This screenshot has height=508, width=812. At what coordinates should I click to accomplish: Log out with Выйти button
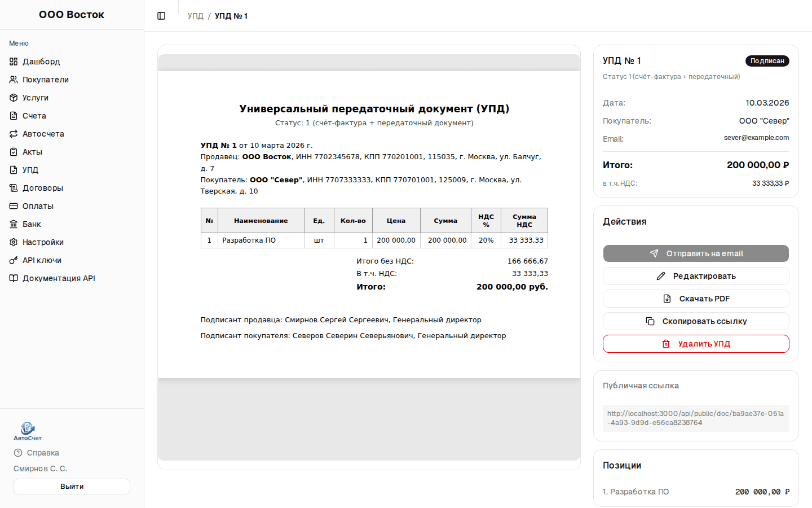click(72, 487)
